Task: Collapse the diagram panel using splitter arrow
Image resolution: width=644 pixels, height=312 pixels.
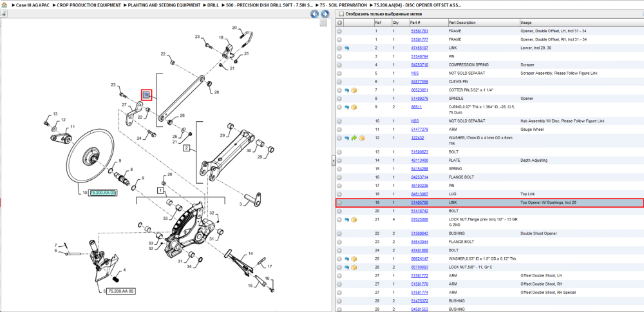Action: pyautogui.click(x=334, y=162)
